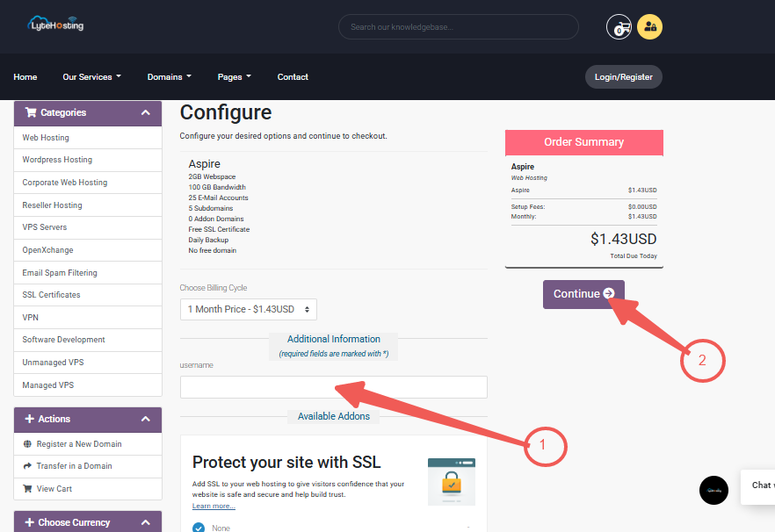The height and width of the screenshot is (532, 775).
Task: Select Wordpress Hosting category
Action: pyautogui.click(x=88, y=160)
